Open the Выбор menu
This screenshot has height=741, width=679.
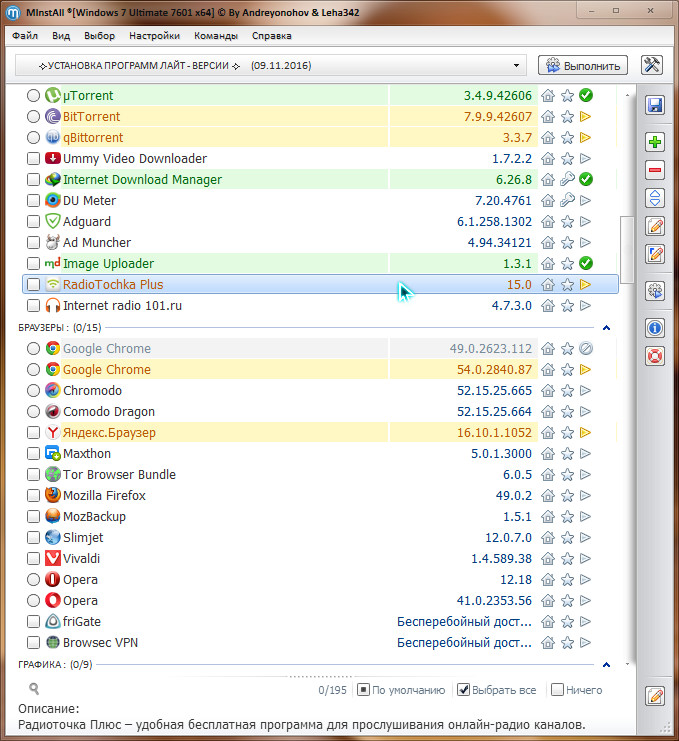100,36
